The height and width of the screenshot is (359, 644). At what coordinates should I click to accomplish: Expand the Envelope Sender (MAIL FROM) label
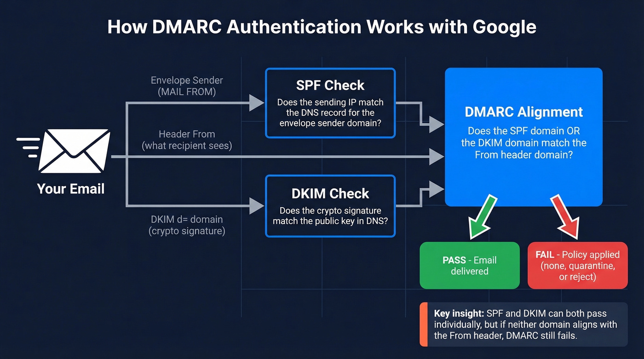186,86
